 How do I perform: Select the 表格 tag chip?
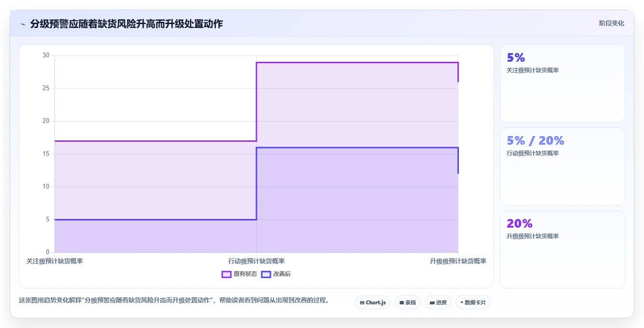tap(407, 302)
